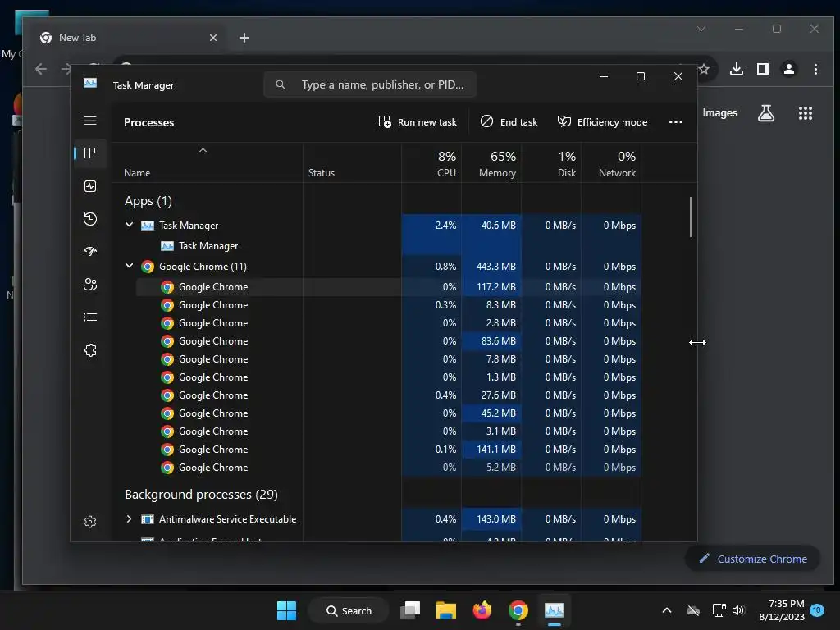Click the Background processes (29) header
840x630 pixels.
click(x=201, y=494)
